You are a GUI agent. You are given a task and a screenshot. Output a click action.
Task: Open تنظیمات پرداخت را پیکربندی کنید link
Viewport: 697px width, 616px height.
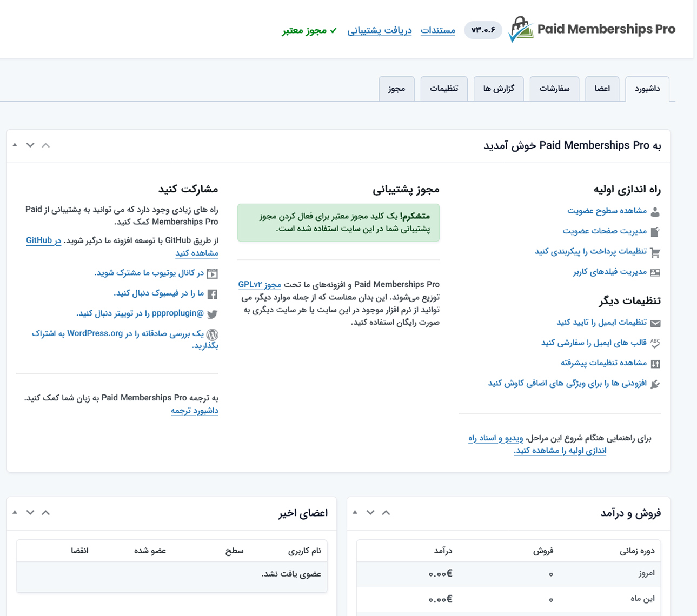pyautogui.click(x=590, y=252)
